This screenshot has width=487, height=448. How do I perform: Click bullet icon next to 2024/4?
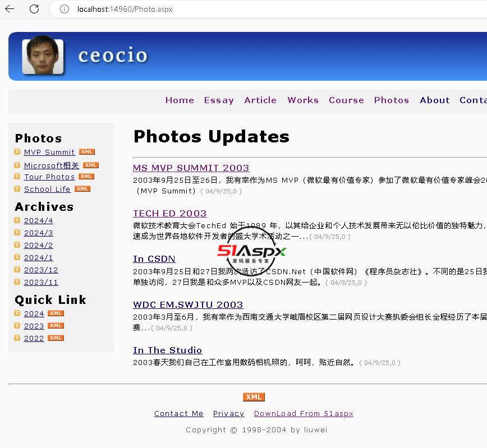click(x=17, y=220)
